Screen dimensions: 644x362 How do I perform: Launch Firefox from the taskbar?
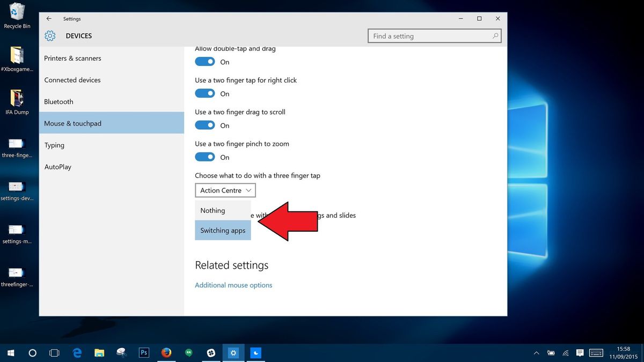click(x=166, y=353)
